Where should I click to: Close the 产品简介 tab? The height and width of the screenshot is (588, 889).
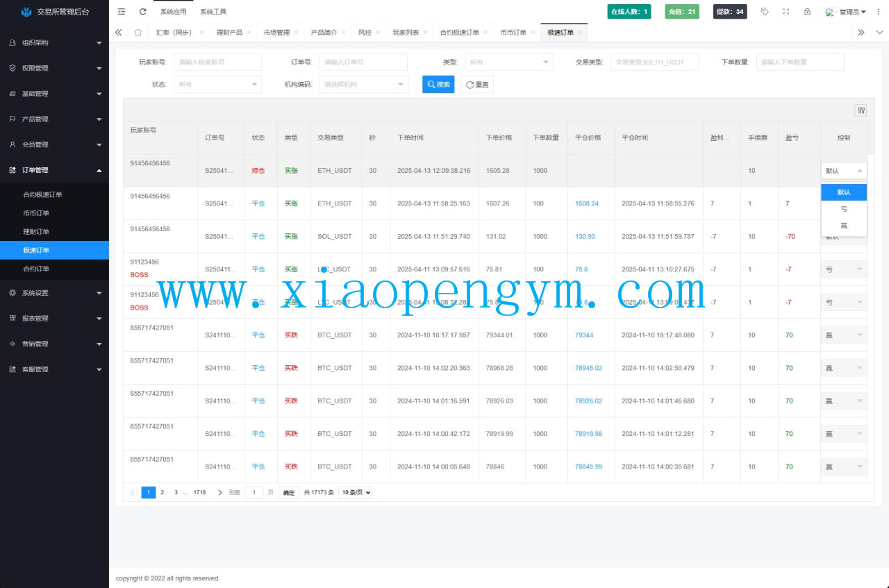pyautogui.click(x=344, y=32)
